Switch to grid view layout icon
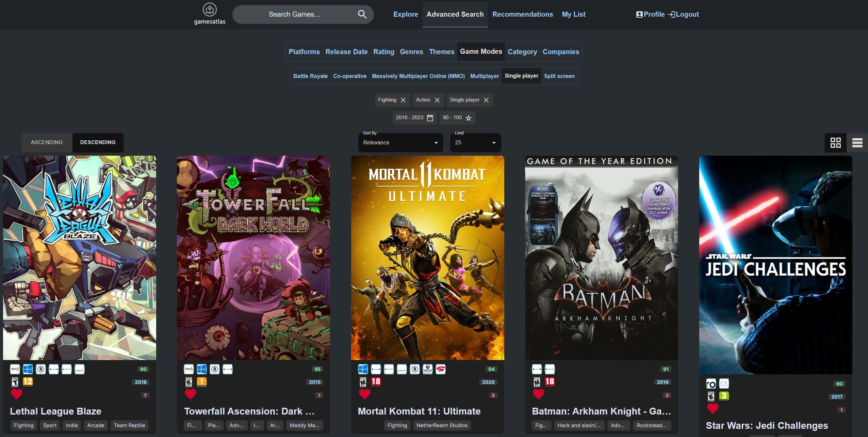Image resolution: width=868 pixels, height=437 pixels. pos(835,142)
